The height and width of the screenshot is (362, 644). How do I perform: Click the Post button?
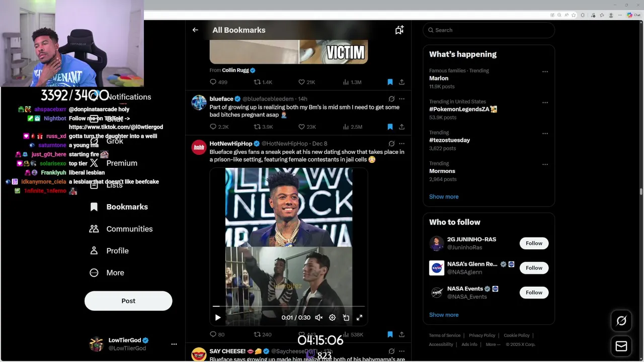tap(128, 301)
